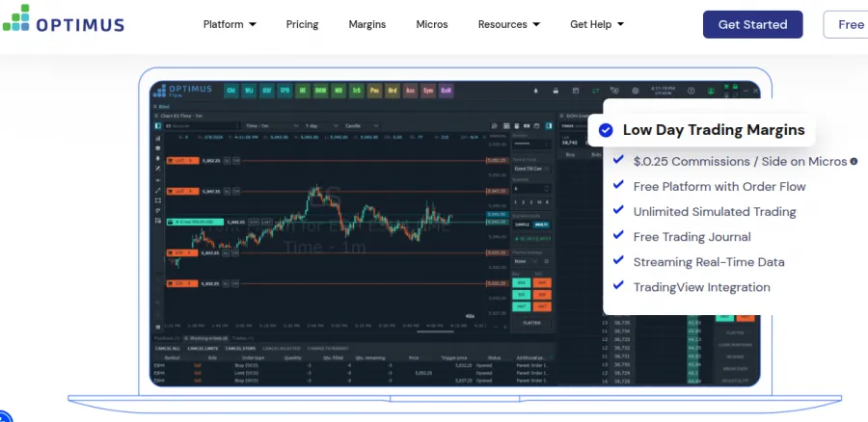Click the Get Started button

(753, 24)
